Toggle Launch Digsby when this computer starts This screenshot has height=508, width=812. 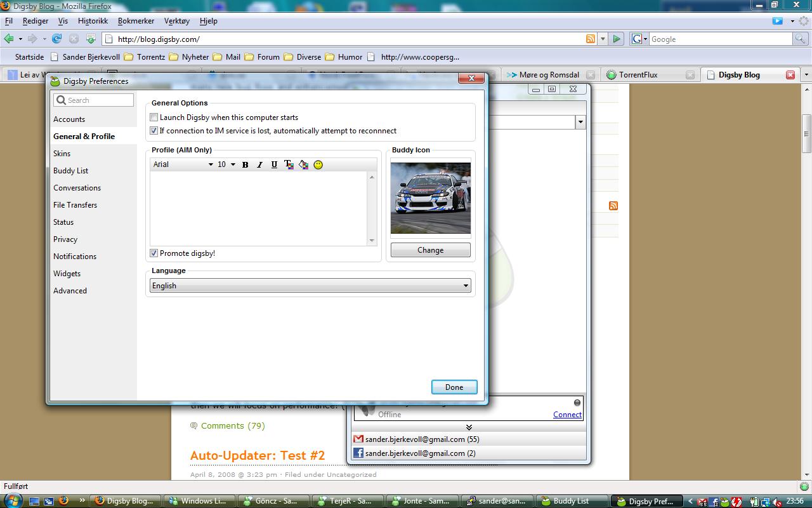coord(154,117)
